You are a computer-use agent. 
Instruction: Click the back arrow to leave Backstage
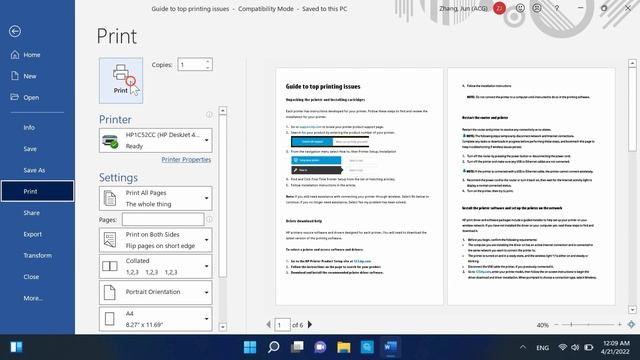point(15,31)
